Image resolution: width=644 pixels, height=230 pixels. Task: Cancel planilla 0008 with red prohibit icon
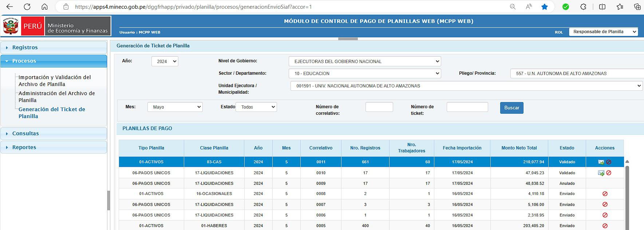605,194
